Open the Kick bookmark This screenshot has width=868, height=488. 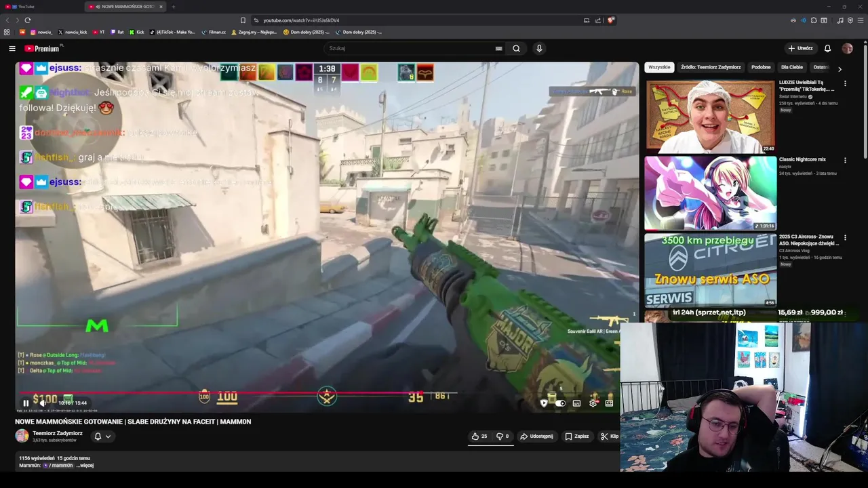point(137,32)
